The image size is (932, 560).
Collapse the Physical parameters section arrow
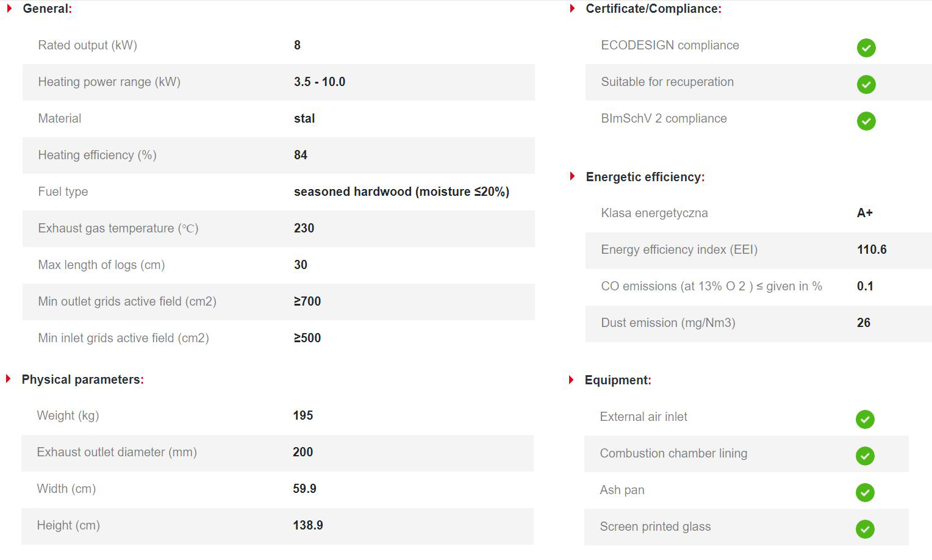click(9, 379)
